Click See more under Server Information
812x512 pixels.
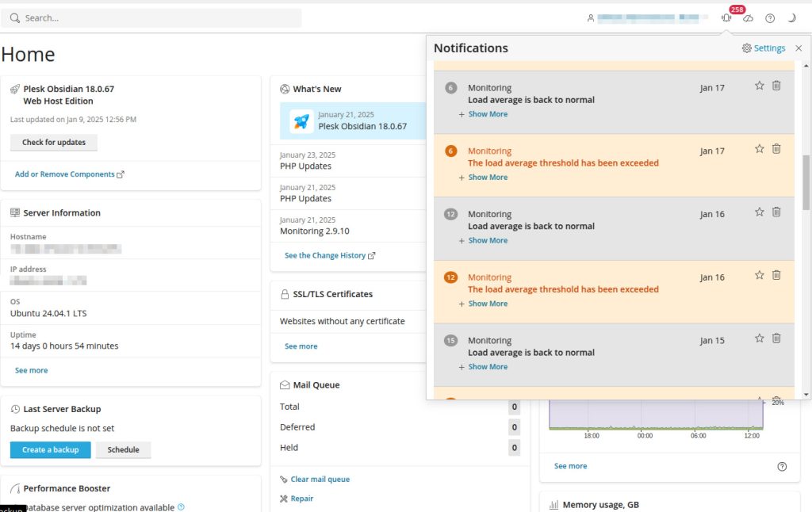click(x=32, y=371)
